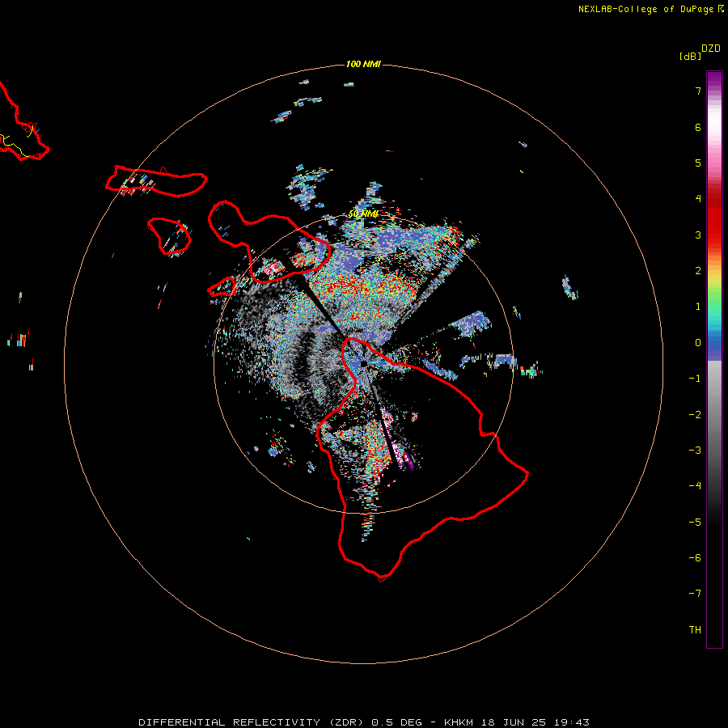The height and width of the screenshot is (728, 728).
Task: Click the -5 value on the color scale
Action: (x=695, y=522)
